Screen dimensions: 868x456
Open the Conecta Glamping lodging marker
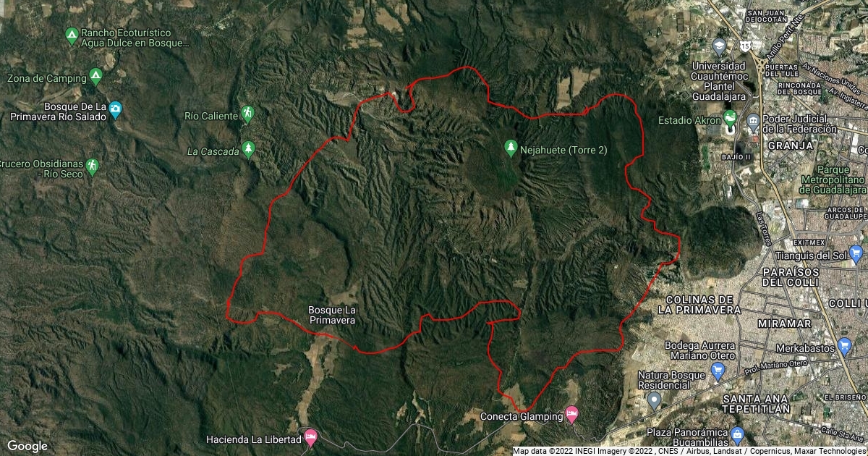pos(571,415)
